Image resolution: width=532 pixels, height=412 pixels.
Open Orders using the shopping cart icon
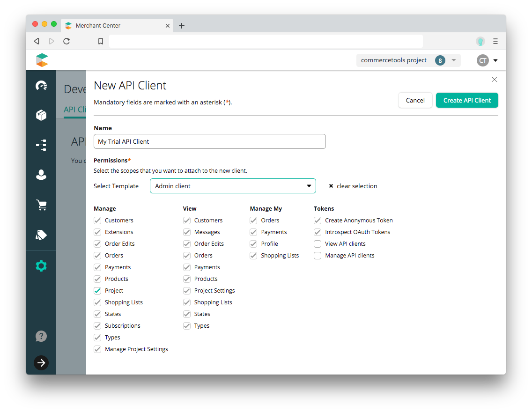(x=41, y=205)
